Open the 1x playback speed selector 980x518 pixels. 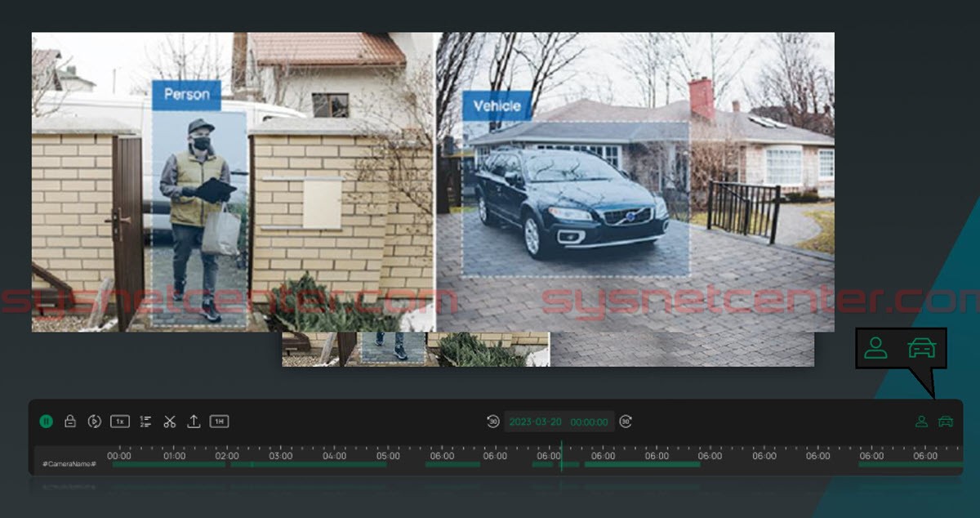tap(120, 422)
